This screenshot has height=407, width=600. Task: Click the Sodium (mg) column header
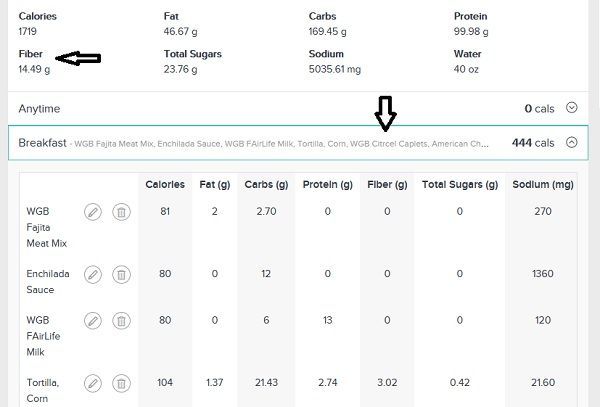pyautogui.click(x=543, y=184)
